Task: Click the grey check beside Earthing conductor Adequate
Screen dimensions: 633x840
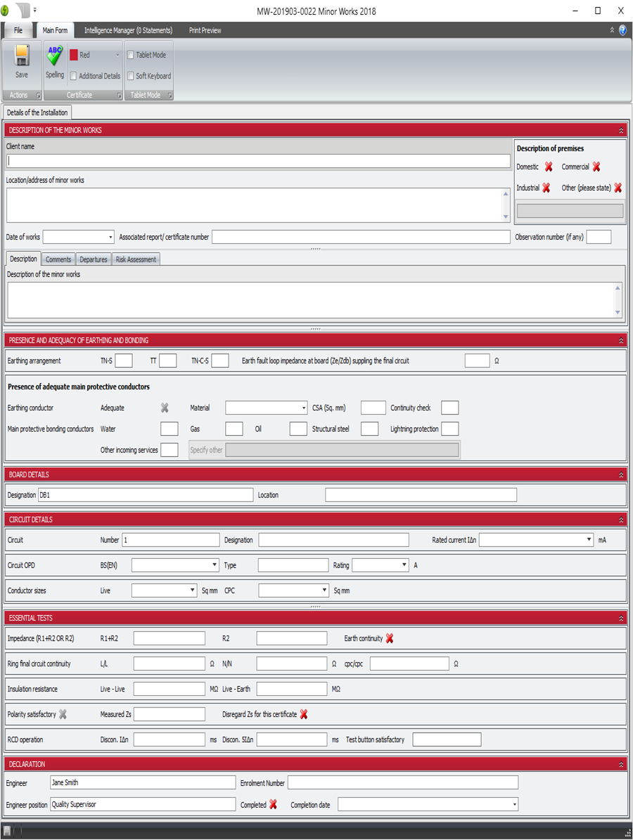Action: point(165,408)
